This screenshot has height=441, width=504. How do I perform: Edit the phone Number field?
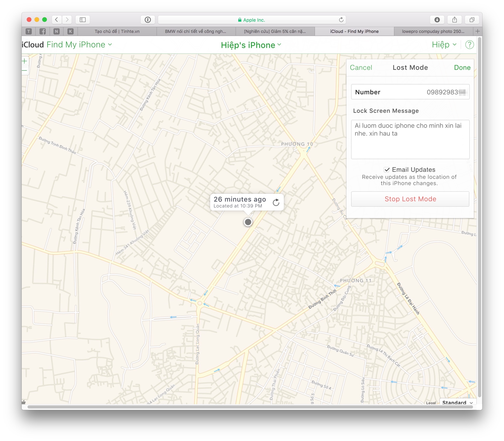click(x=410, y=92)
